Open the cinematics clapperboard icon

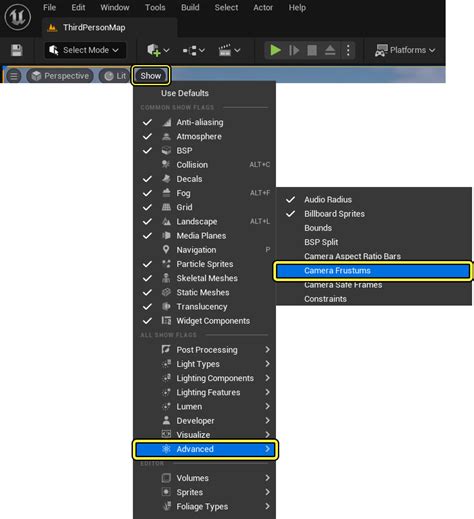(x=229, y=50)
